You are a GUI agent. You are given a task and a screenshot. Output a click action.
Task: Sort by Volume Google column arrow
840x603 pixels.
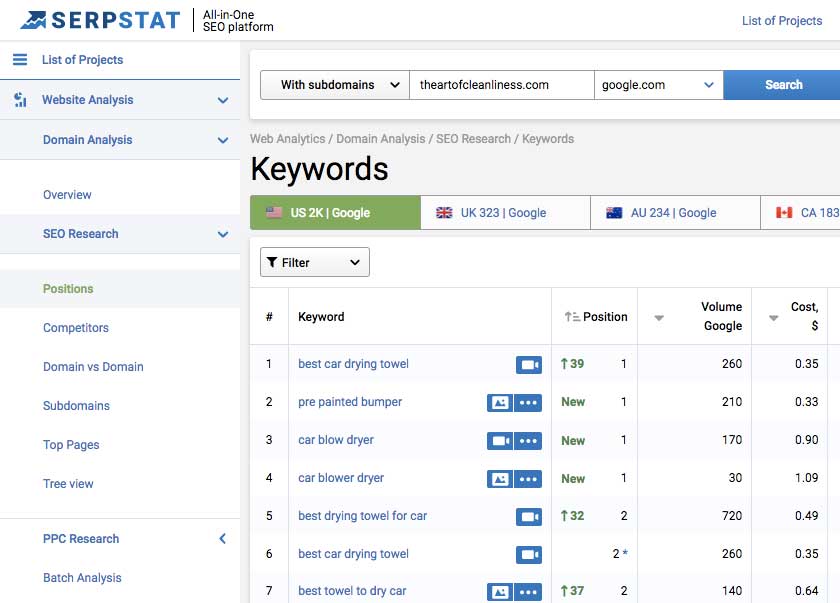pos(659,318)
